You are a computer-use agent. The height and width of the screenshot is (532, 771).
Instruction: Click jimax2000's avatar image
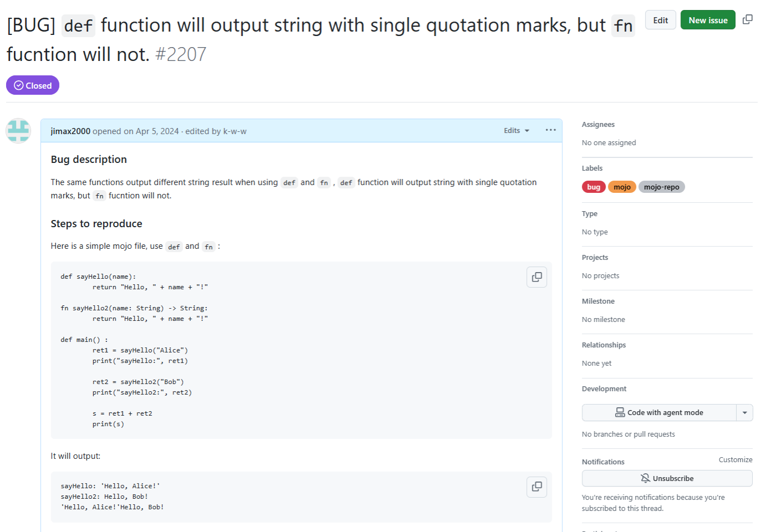click(x=18, y=131)
